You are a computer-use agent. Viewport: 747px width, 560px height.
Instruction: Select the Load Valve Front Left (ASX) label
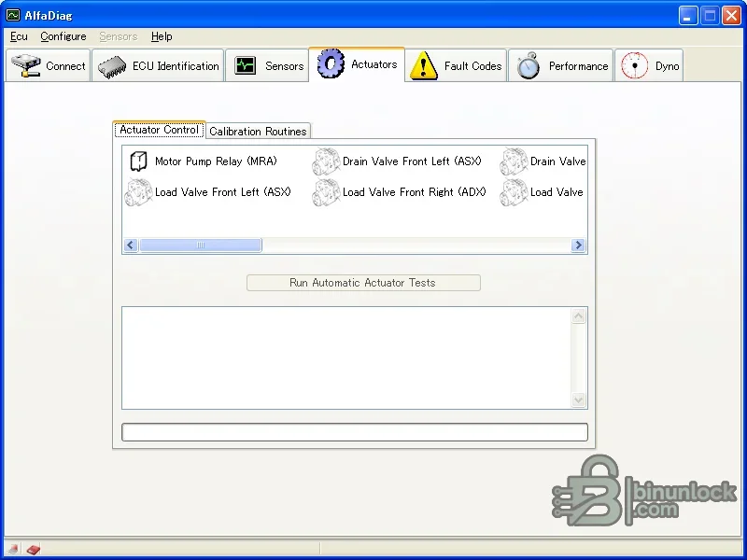[x=223, y=192]
